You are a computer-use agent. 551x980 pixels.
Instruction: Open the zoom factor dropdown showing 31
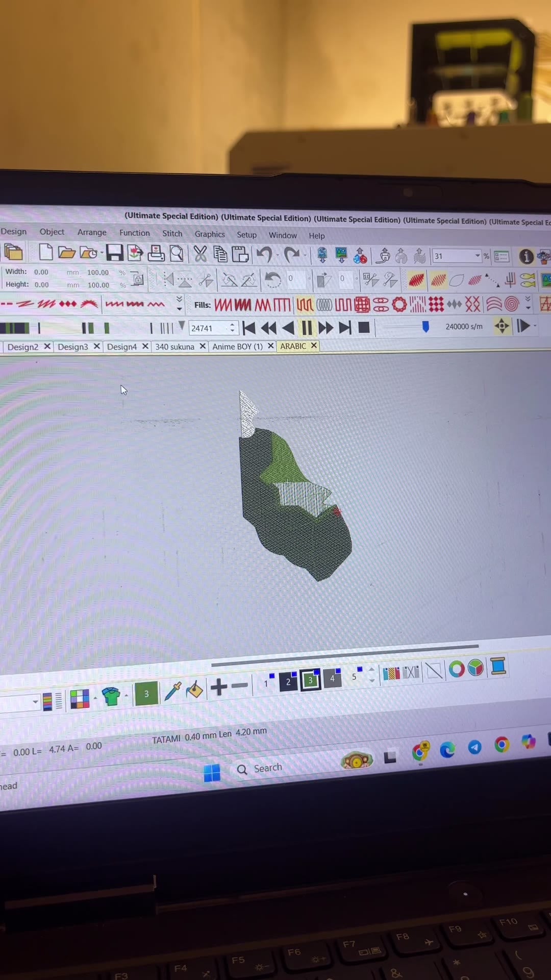pyautogui.click(x=477, y=256)
